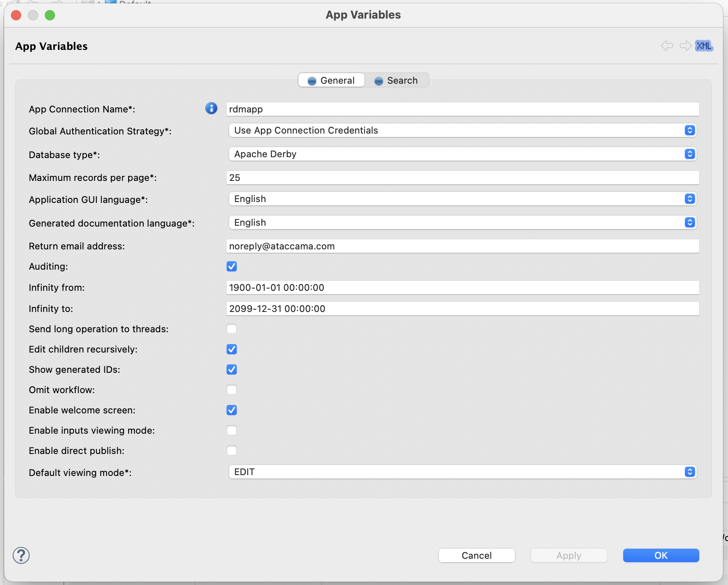Click the Return email address field
The image size is (728, 585).
[462, 246]
